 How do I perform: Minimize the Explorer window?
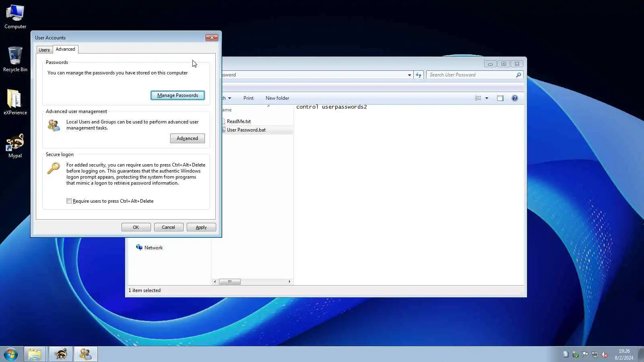coord(490,64)
